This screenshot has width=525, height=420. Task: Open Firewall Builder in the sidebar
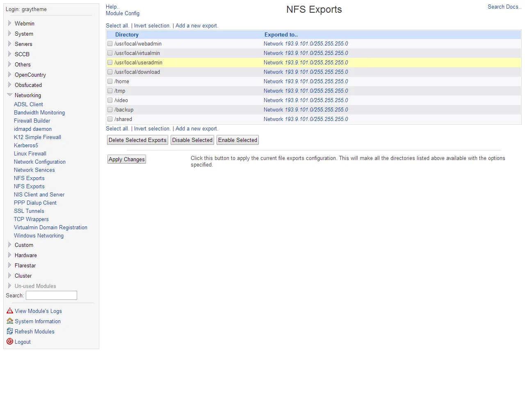tap(32, 121)
